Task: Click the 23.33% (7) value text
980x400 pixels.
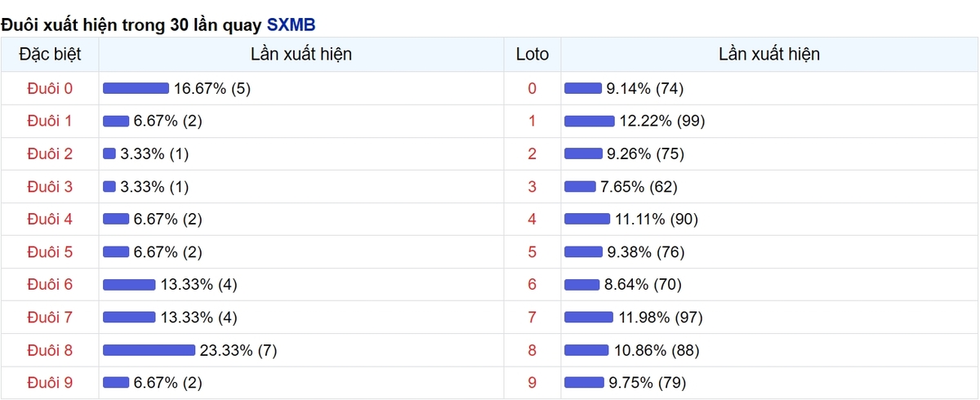Action: pos(238,350)
